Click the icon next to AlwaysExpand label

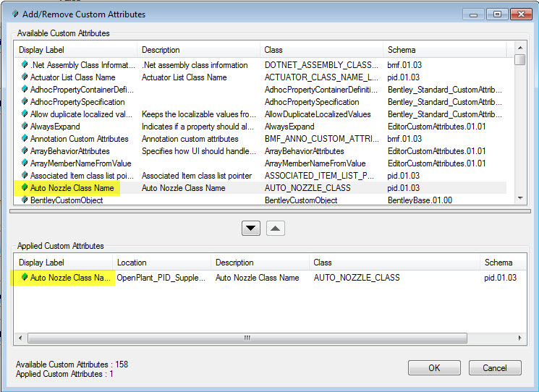[x=25, y=126]
